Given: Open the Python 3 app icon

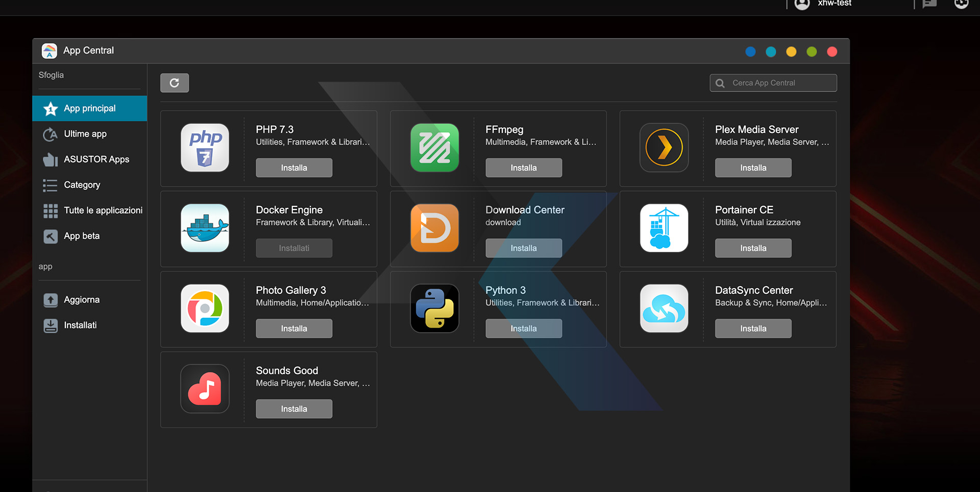Looking at the screenshot, I should [x=434, y=308].
